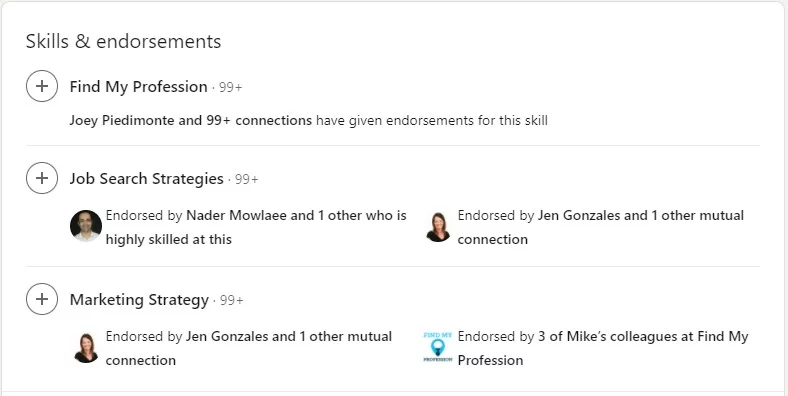788x396 pixels.
Task: Endorse Job Search Strategies using plus icon
Action: (42, 178)
